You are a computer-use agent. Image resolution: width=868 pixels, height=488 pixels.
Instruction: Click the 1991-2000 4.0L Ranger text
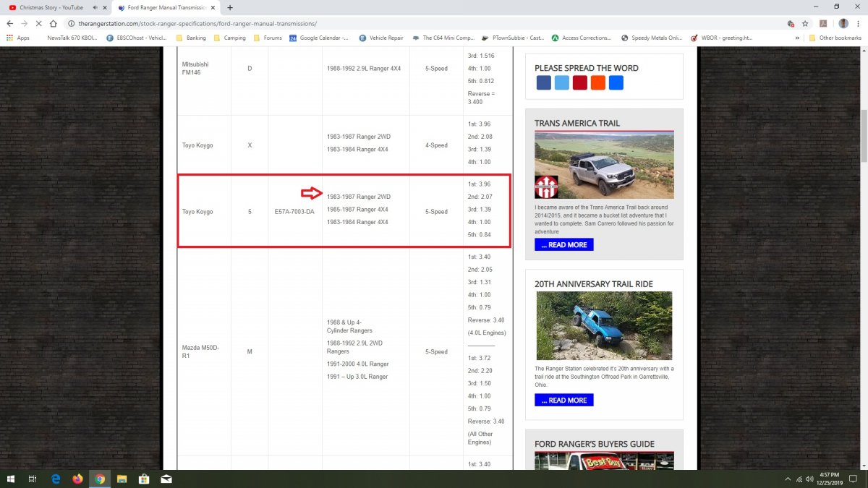[358, 364]
